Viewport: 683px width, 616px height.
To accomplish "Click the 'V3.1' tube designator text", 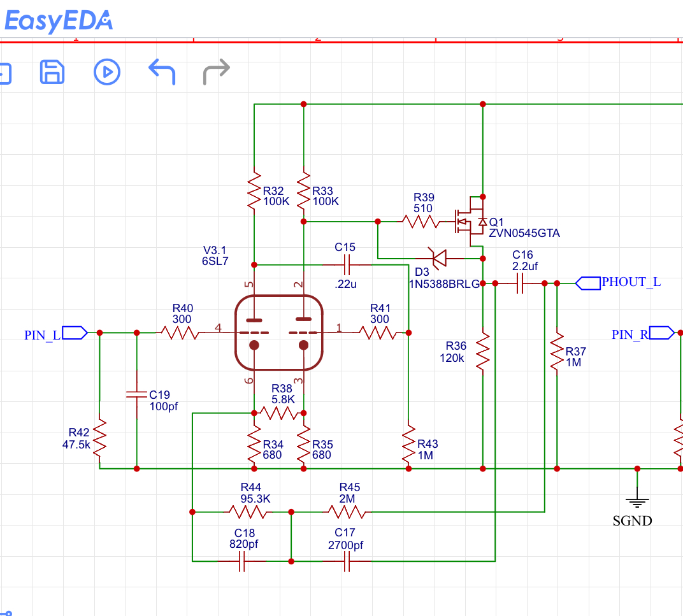I will 215,250.
